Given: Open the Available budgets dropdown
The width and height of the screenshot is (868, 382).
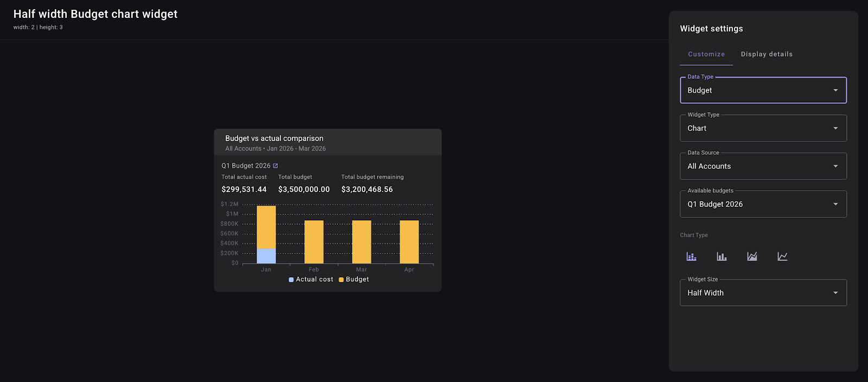Looking at the screenshot, I should 763,204.
